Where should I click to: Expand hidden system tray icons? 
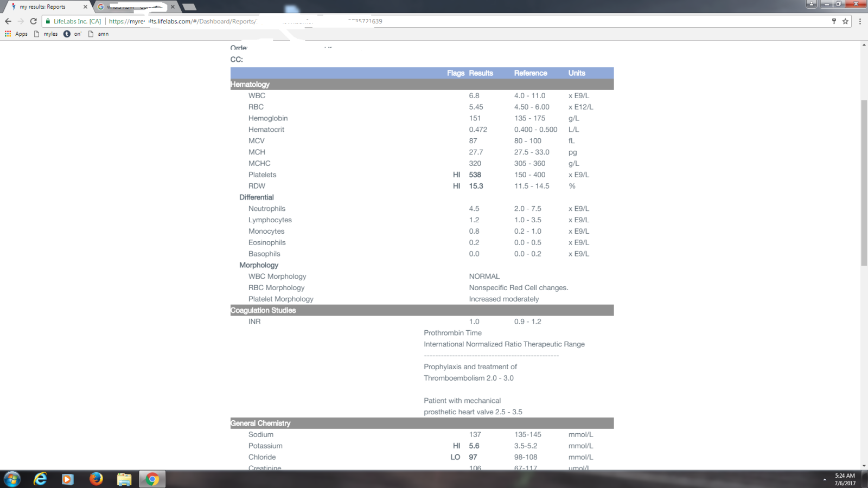[x=825, y=479]
